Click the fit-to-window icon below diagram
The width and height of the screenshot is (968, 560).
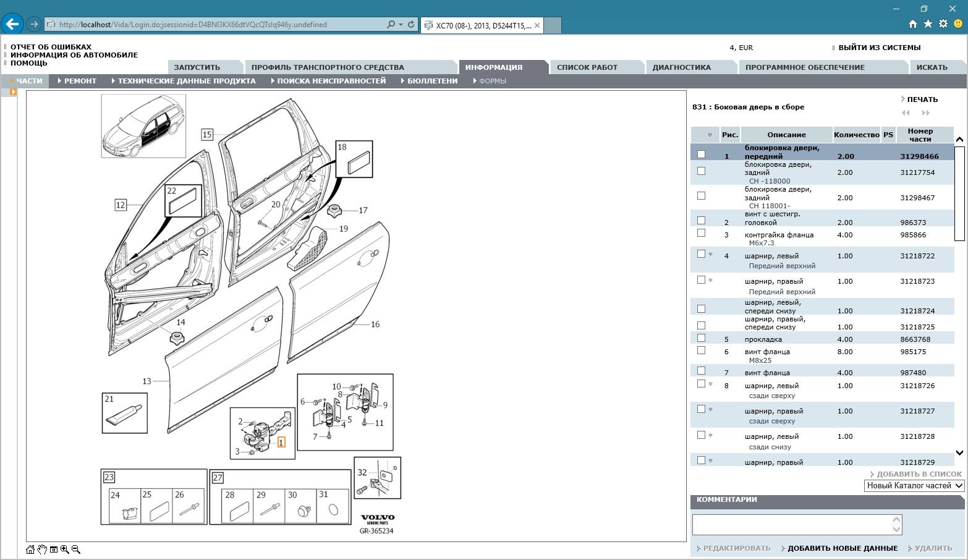[x=54, y=549]
